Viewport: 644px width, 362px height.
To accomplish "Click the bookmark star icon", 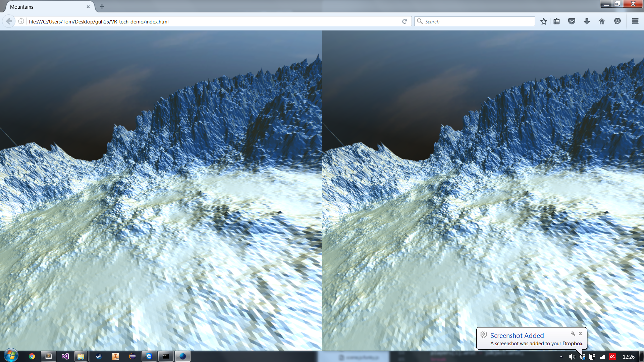I will 543,21.
